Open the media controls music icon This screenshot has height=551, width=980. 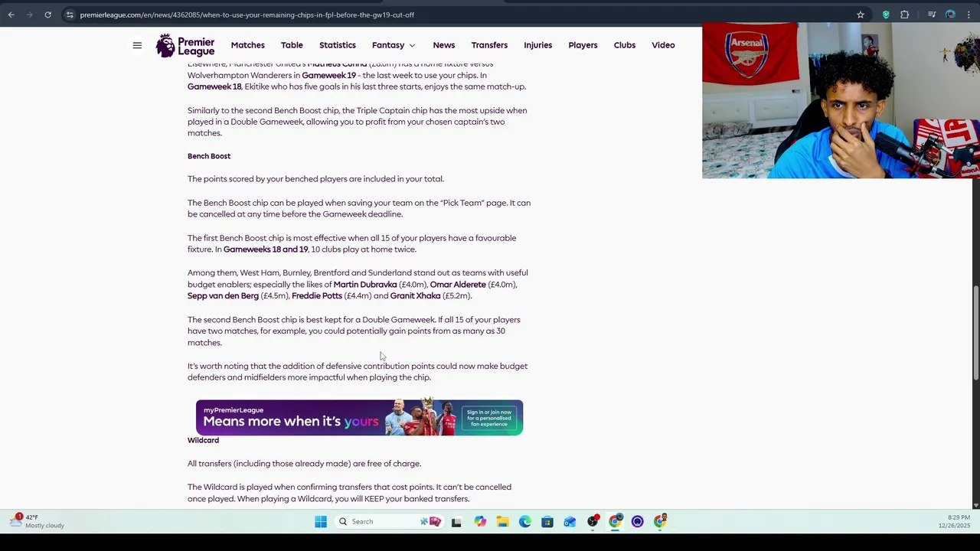(x=932, y=15)
